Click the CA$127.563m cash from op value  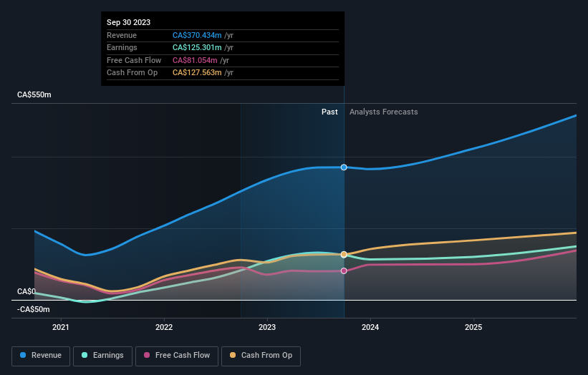[197, 73]
